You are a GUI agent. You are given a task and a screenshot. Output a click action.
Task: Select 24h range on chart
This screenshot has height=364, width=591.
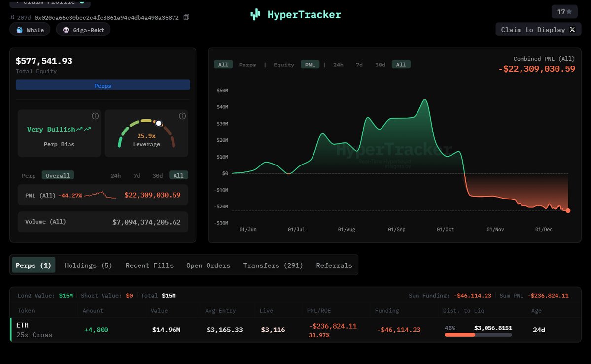point(338,65)
